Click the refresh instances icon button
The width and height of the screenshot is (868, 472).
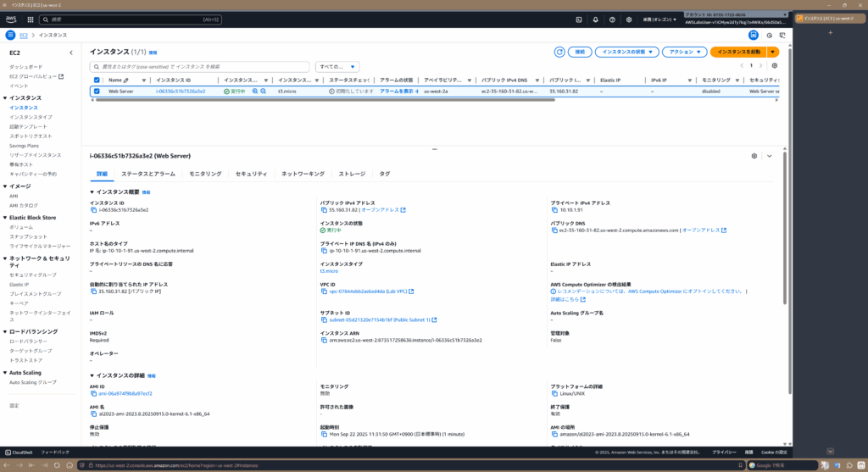(x=559, y=52)
